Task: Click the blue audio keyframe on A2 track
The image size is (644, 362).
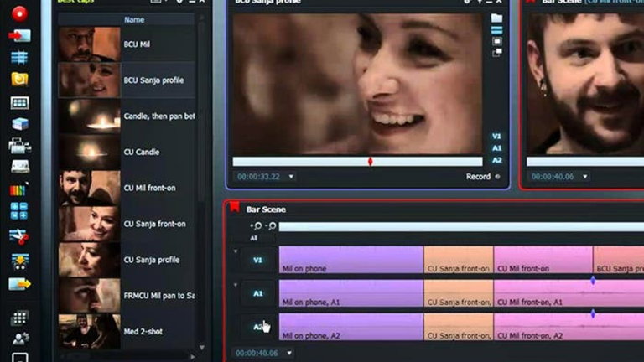Action: coord(593,314)
